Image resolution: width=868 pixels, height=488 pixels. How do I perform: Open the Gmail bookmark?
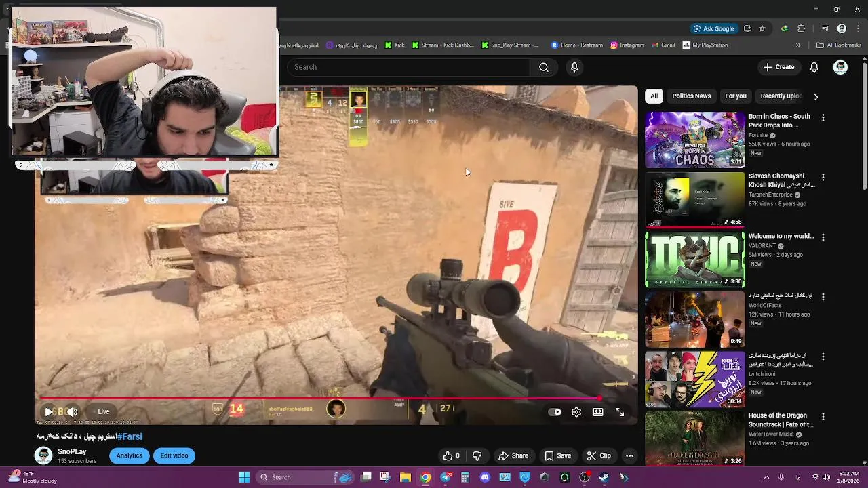(663, 45)
